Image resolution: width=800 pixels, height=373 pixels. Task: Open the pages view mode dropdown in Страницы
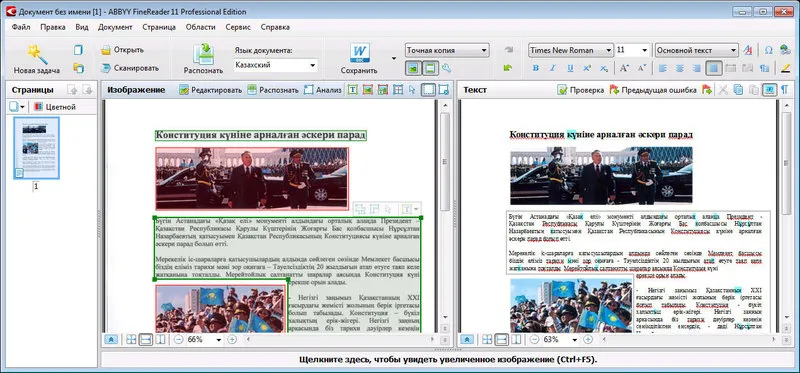coord(17,107)
